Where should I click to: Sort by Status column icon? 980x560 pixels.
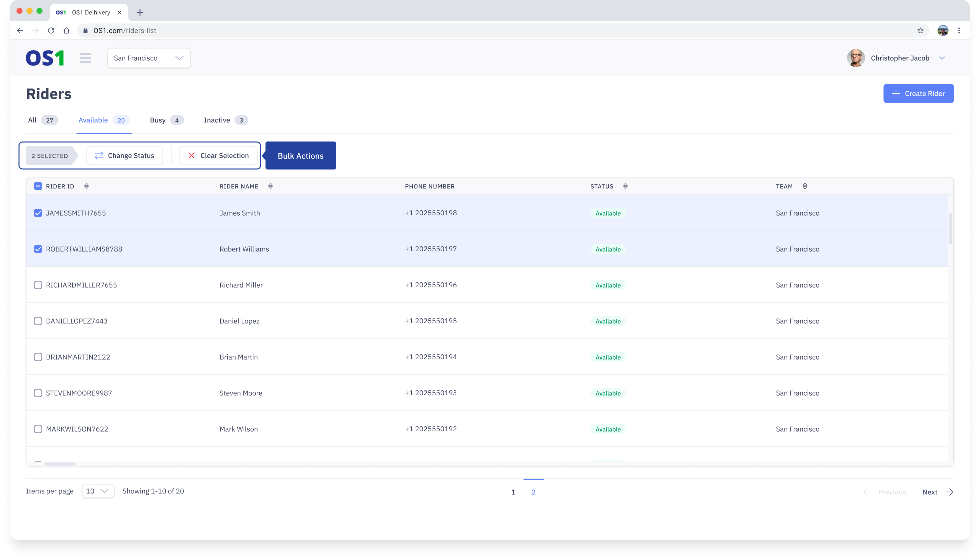coord(625,186)
